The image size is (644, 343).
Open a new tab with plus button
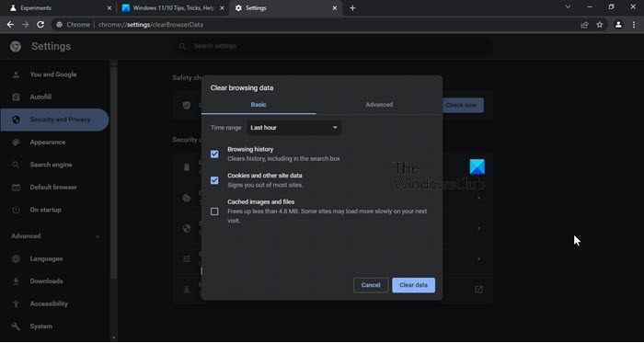point(352,7)
